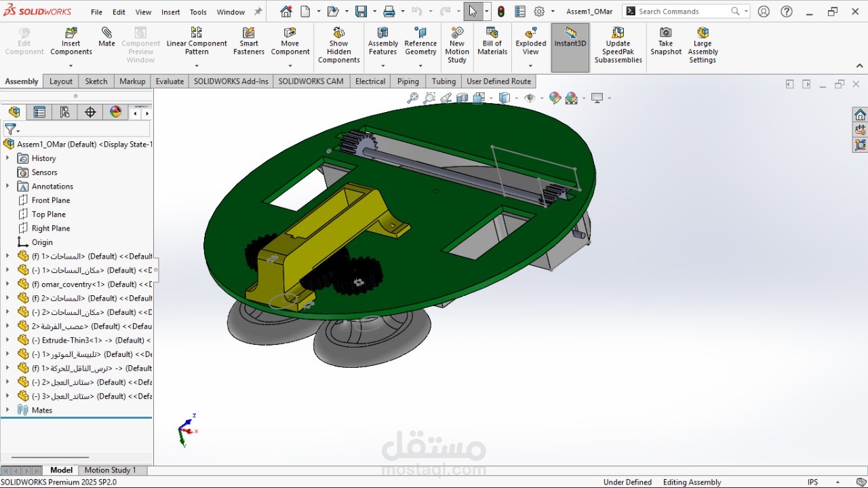The image size is (868, 488).
Task: Click the Save icon
Action: (x=361, y=12)
